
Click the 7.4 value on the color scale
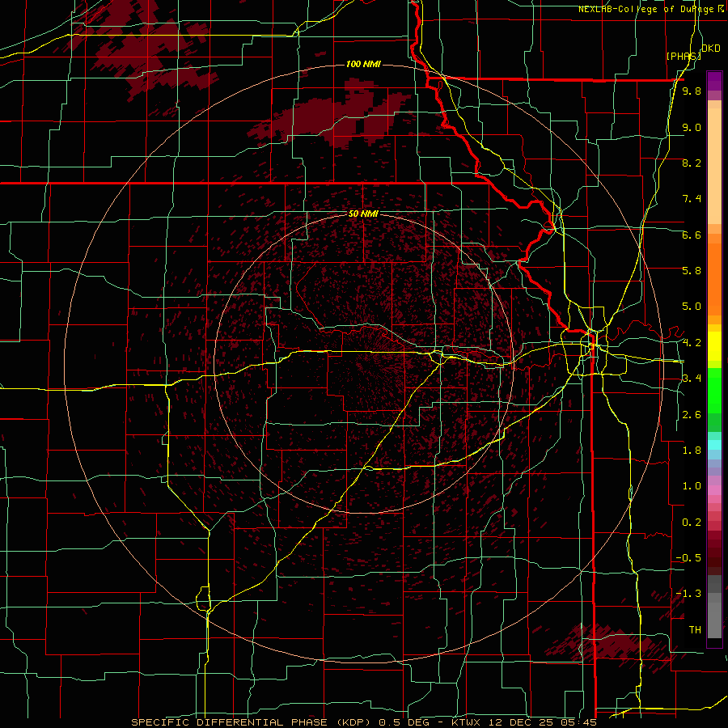[692, 199]
